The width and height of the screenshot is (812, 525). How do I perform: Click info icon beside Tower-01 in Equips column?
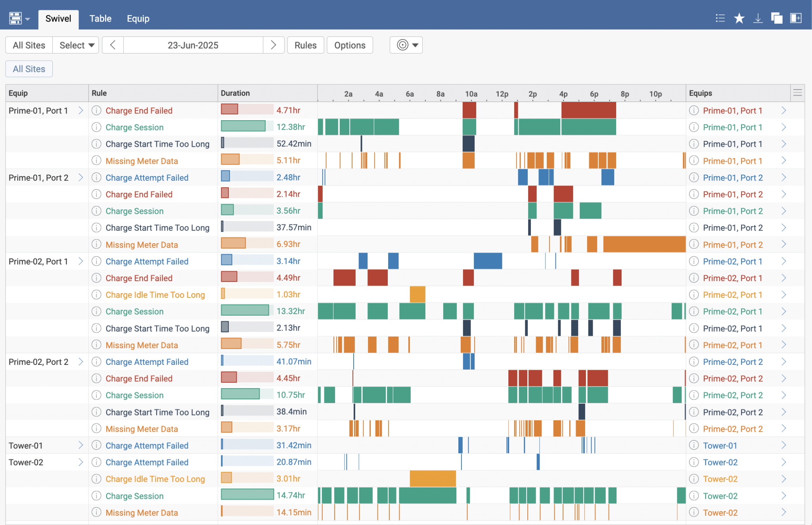point(693,445)
